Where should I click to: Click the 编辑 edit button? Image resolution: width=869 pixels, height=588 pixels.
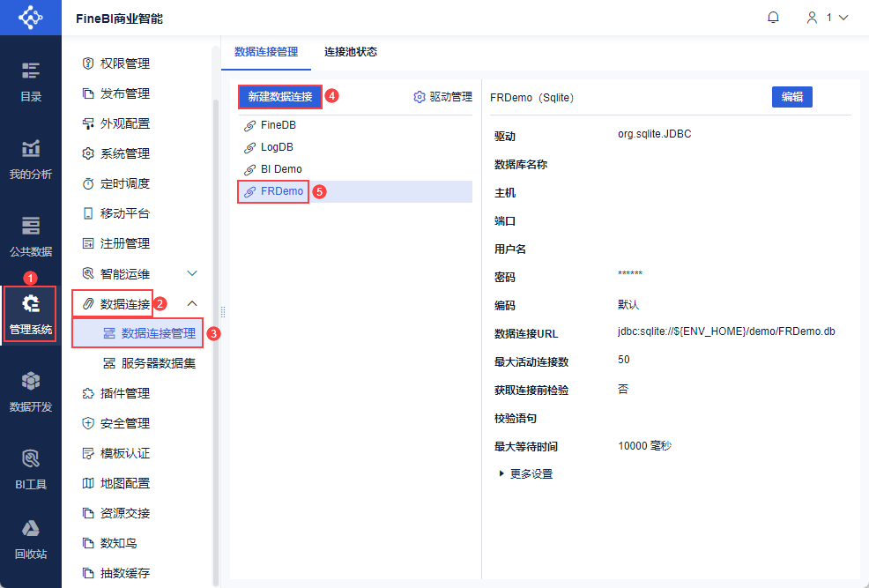click(792, 97)
